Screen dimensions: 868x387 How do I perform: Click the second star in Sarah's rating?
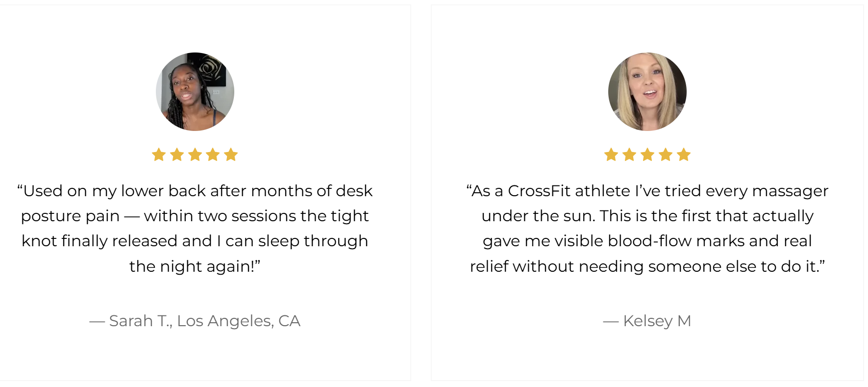tap(177, 155)
